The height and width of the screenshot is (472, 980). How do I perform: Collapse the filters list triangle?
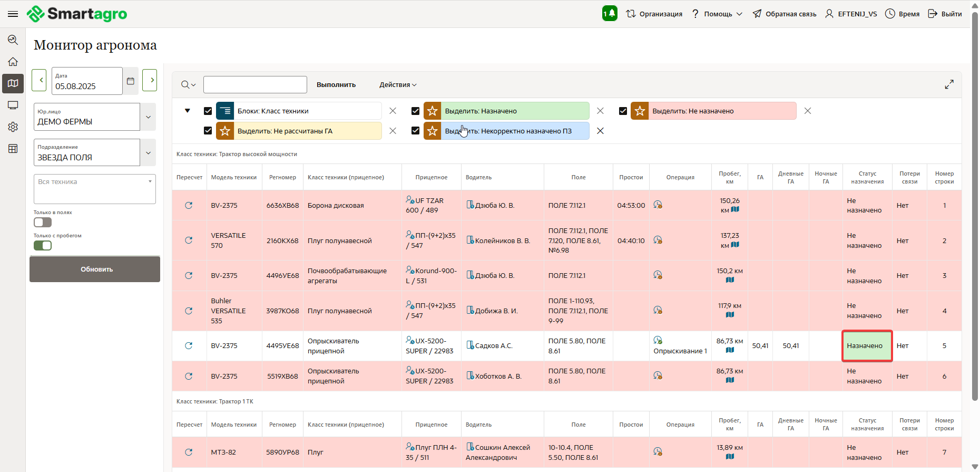pos(187,111)
